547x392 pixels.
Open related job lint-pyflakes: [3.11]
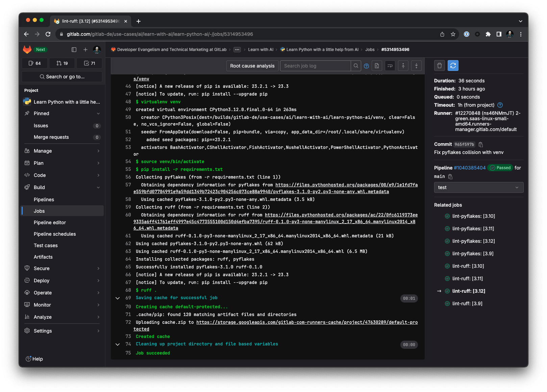click(x=473, y=229)
